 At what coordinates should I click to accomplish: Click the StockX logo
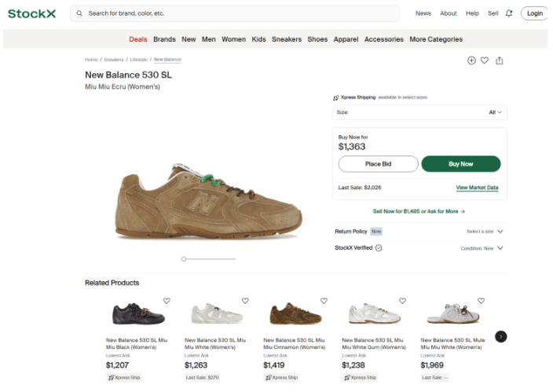click(31, 13)
